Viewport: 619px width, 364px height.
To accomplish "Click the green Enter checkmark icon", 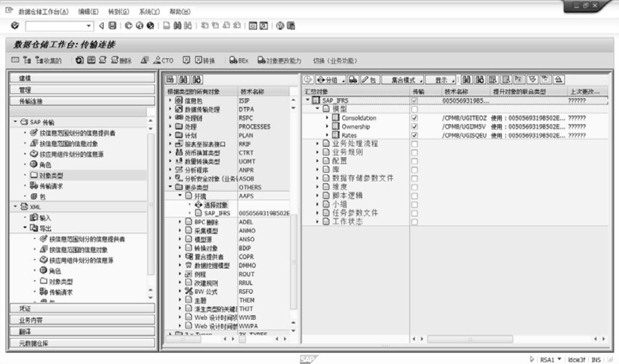I will 15,26.
